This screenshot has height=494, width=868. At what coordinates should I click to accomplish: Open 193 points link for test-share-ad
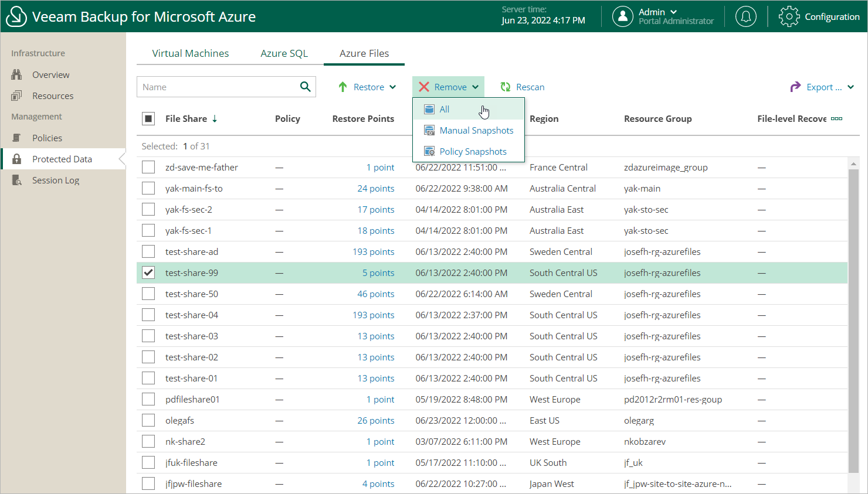(374, 251)
